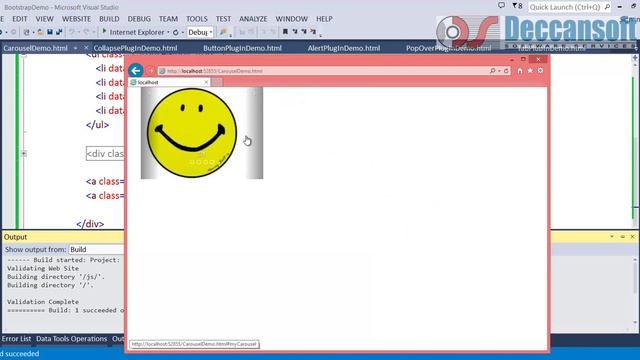
Task: Open the TOOLS menu
Action: pyautogui.click(x=197, y=19)
